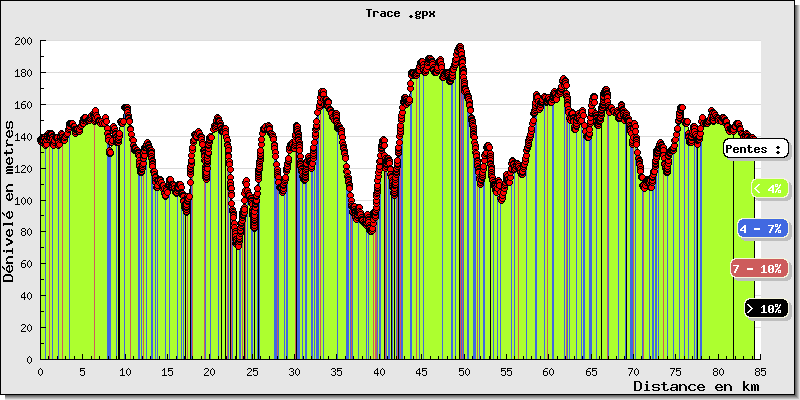Viewport: 800px width, 400px height.
Task: Click the peak near 33 km
Action: click(323, 93)
